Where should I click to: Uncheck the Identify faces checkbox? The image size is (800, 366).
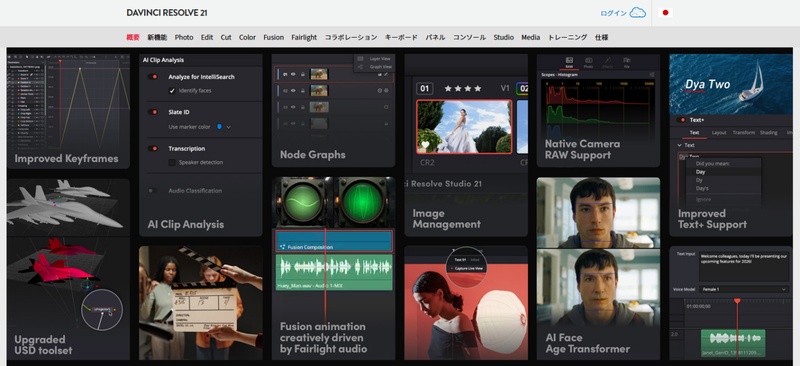pyautogui.click(x=172, y=90)
